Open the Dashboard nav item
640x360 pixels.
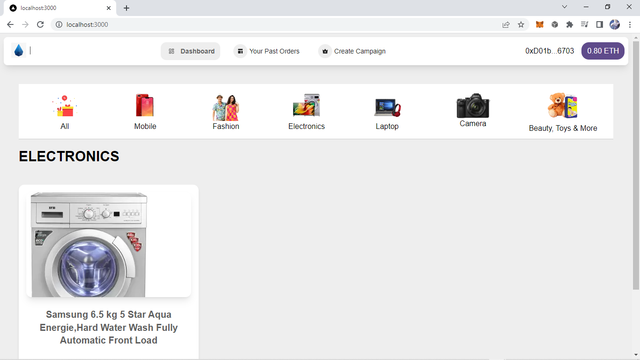tap(191, 51)
